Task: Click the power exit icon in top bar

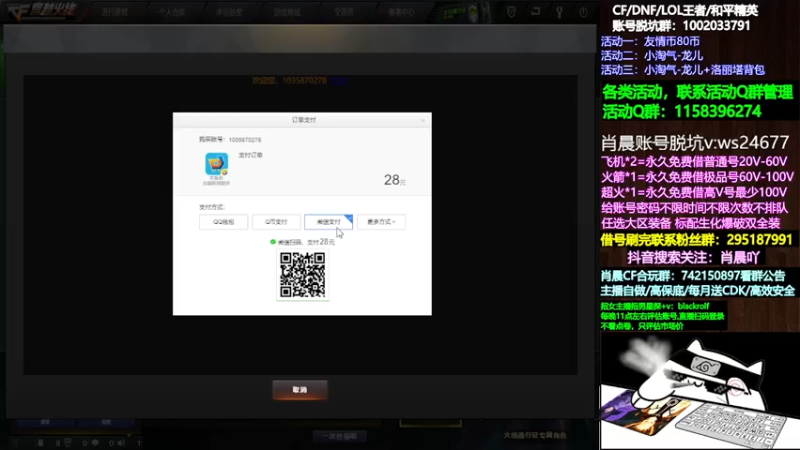Action: [583, 12]
